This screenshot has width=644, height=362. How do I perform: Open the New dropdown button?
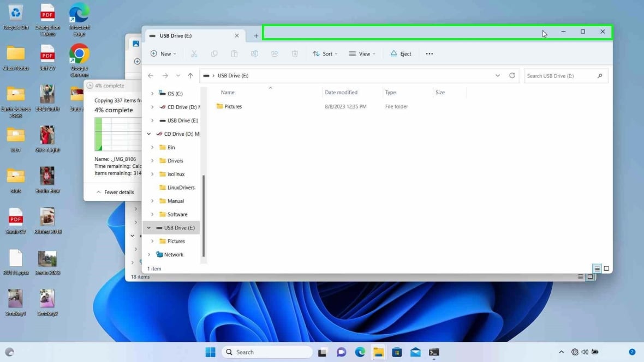tap(164, 54)
